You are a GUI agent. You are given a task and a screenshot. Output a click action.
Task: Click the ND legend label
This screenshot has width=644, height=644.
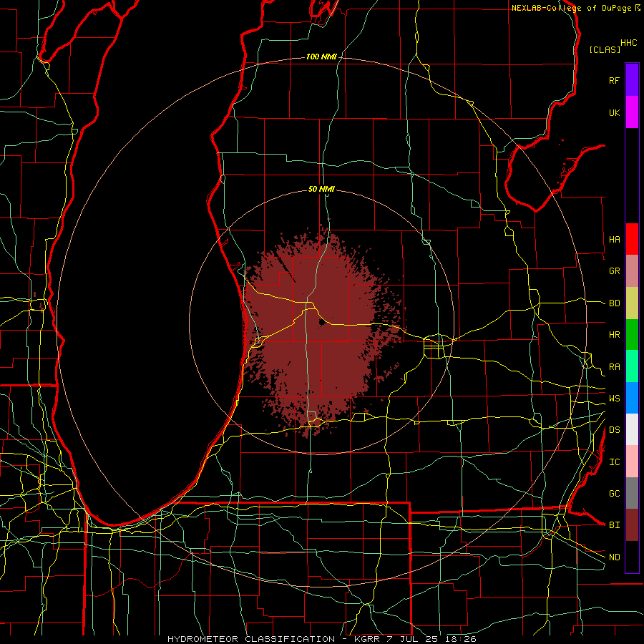pyautogui.click(x=615, y=557)
